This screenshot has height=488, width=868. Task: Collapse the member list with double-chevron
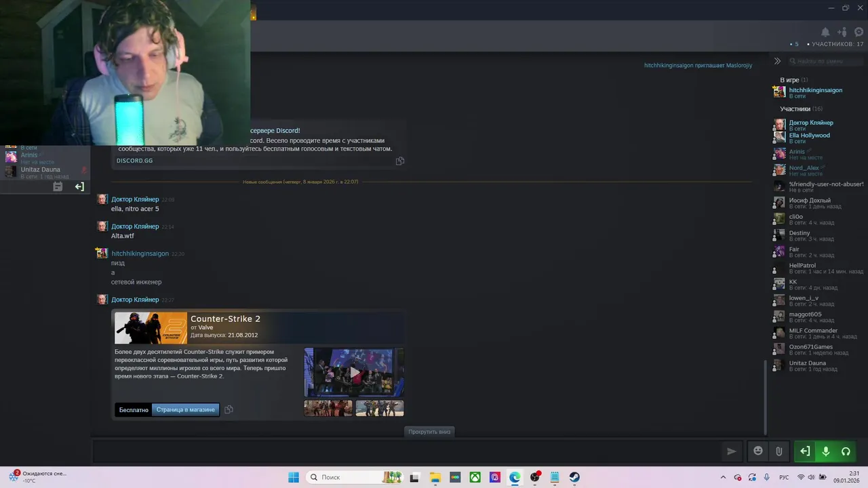778,61
